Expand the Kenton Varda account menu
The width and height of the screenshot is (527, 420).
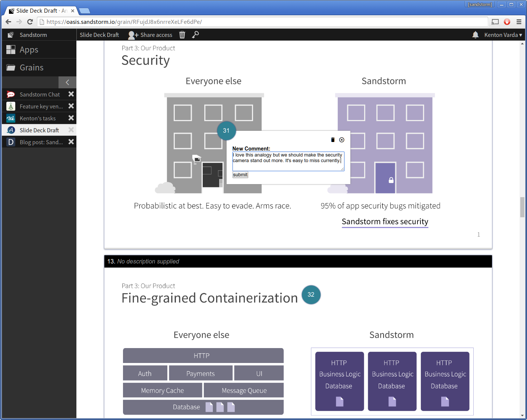[503, 35]
